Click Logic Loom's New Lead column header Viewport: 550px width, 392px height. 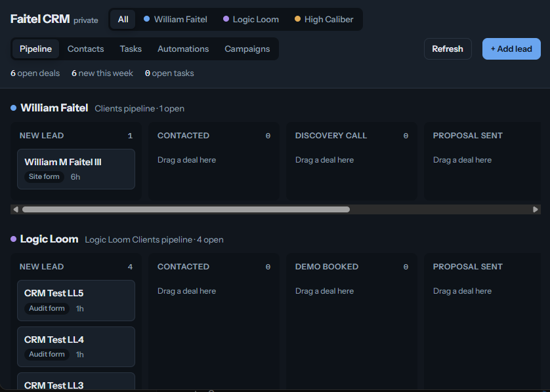(42, 267)
